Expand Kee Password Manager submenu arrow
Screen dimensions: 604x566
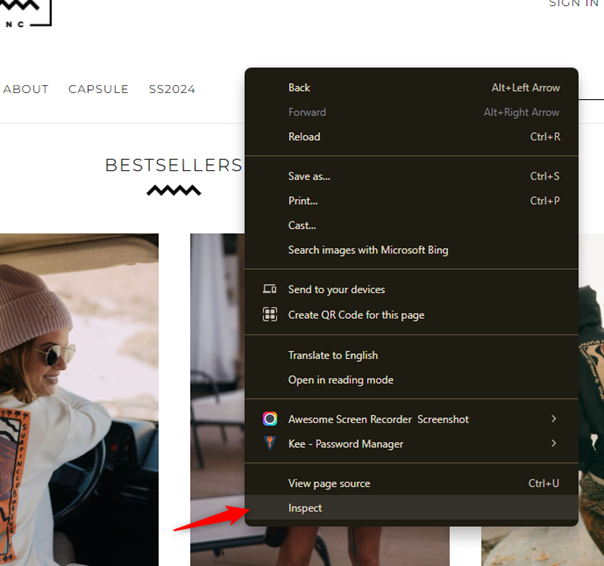[x=554, y=444]
